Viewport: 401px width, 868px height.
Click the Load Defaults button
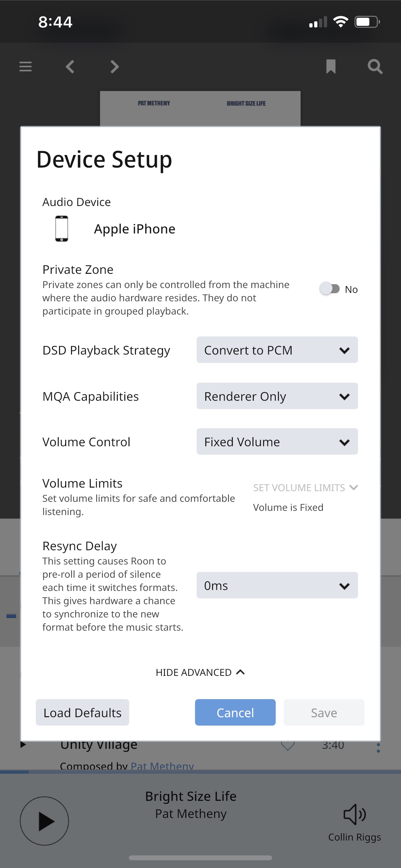point(82,712)
